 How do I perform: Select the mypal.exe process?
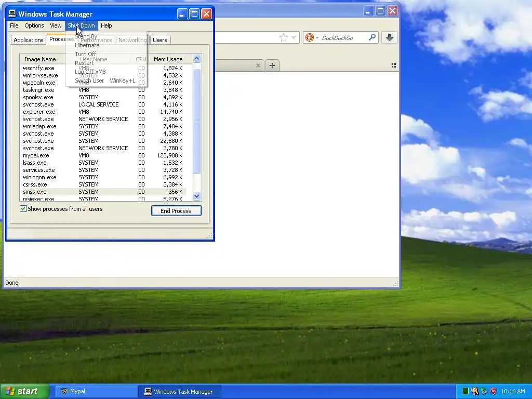103,155
